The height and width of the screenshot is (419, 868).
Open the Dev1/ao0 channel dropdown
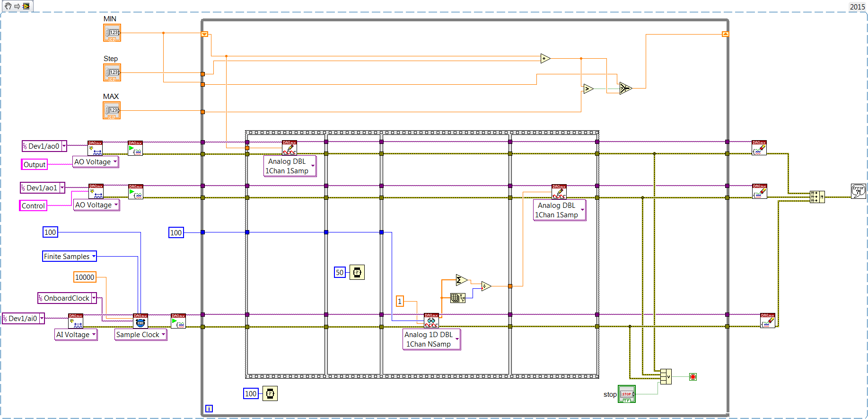64,146
